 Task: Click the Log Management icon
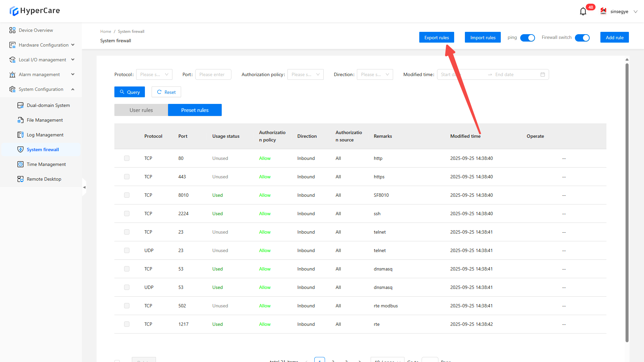[x=20, y=135]
